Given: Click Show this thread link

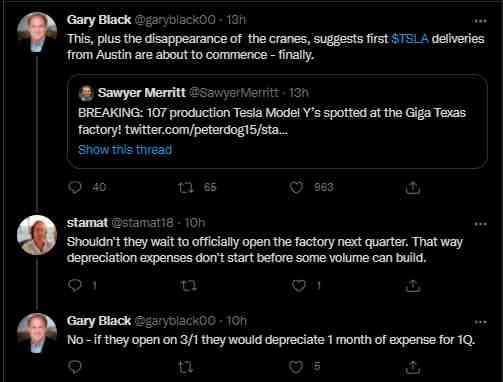Looking at the screenshot, I should click(x=125, y=150).
